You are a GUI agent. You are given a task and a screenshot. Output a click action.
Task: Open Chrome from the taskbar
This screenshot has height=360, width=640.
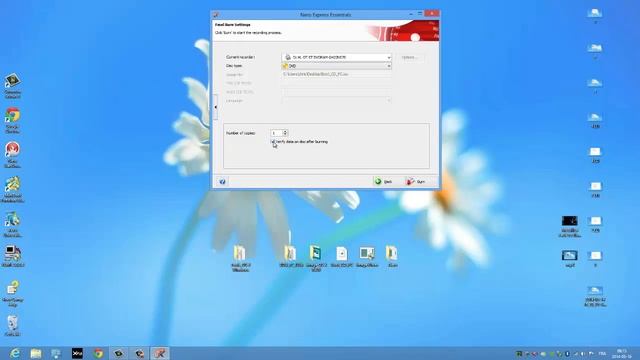(x=98, y=353)
